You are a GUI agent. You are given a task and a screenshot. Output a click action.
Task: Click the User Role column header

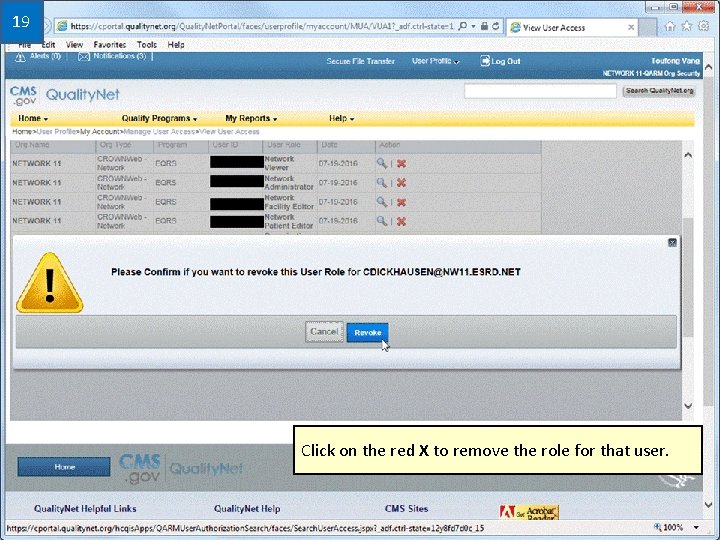(x=284, y=145)
